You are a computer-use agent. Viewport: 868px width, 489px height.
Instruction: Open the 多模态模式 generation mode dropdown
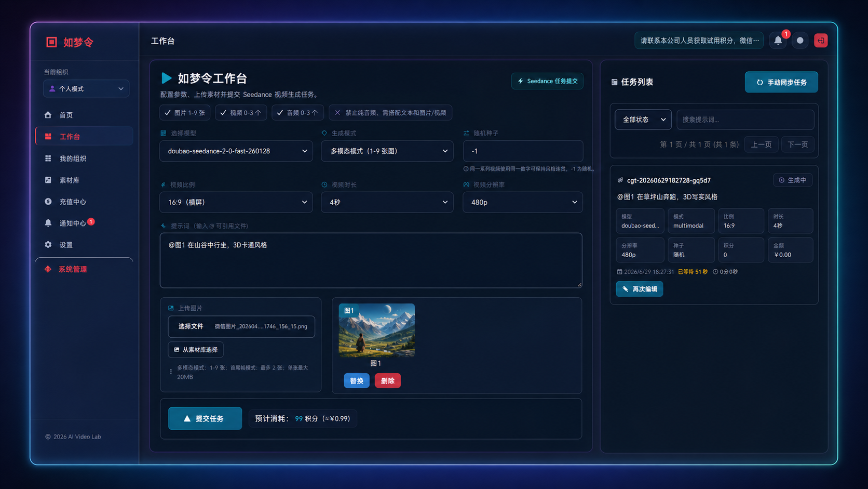tap(387, 151)
